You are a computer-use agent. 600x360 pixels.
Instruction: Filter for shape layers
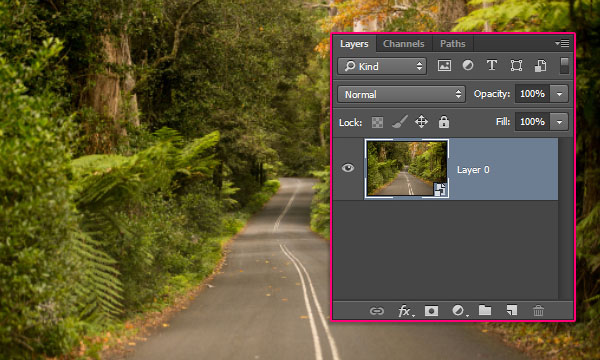pyautogui.click(x=516, y=65)
